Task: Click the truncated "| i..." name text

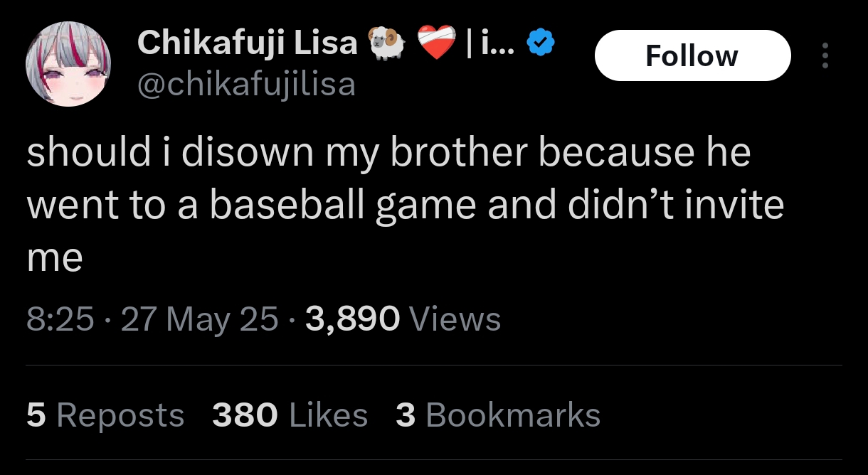Action: pos(489,44)
